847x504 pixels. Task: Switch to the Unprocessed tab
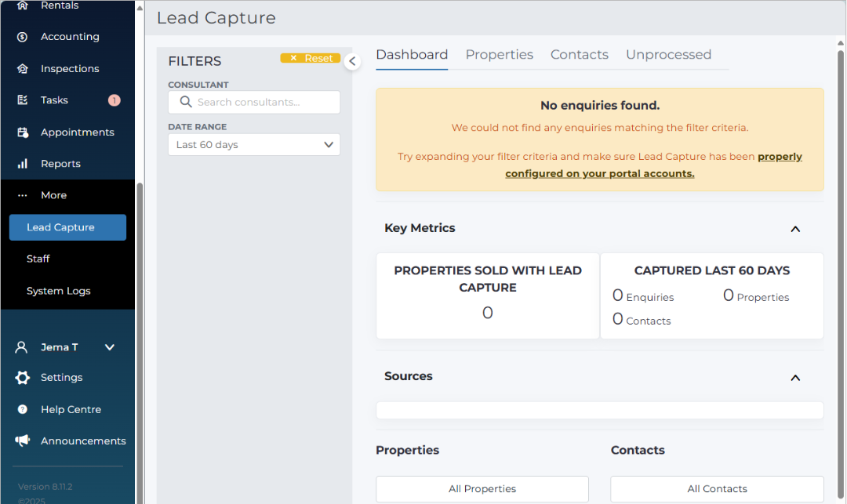pos(668,55)
